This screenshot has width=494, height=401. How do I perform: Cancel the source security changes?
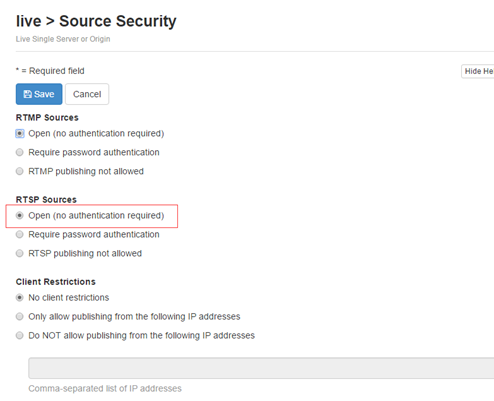87,94
